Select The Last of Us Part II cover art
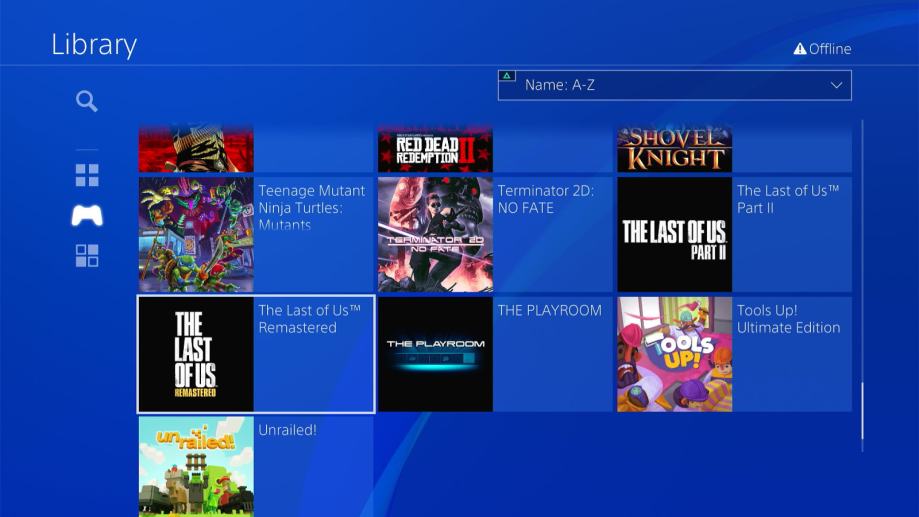The width and height of the screenshot is (919, 517). tap(675, 234)
